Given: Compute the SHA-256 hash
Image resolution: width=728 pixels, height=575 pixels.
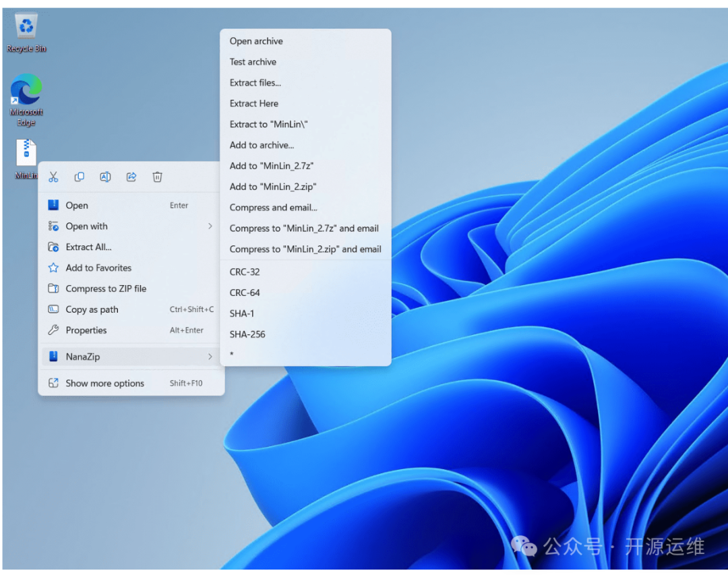Looking at the screenshot, I should (305, 334).
